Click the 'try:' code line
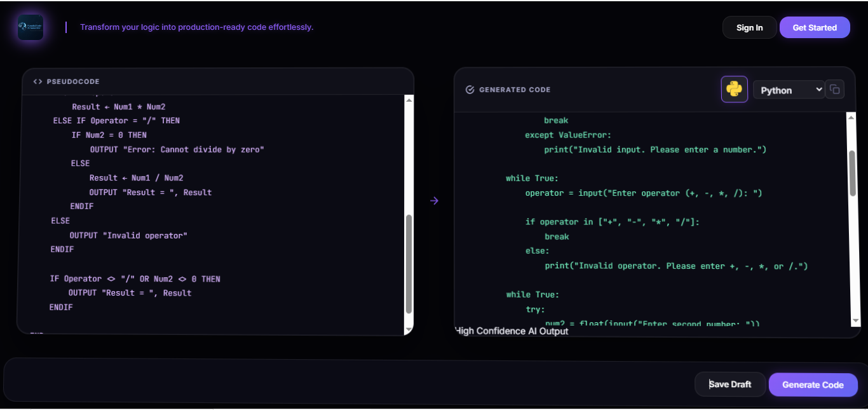This screenshot has width=868, height=410. point(535,310)
